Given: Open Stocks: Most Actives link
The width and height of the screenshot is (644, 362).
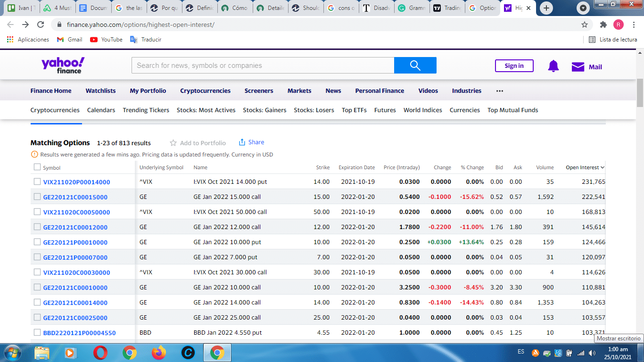Looking at the screenshot, I should click(x=206, y=110).
